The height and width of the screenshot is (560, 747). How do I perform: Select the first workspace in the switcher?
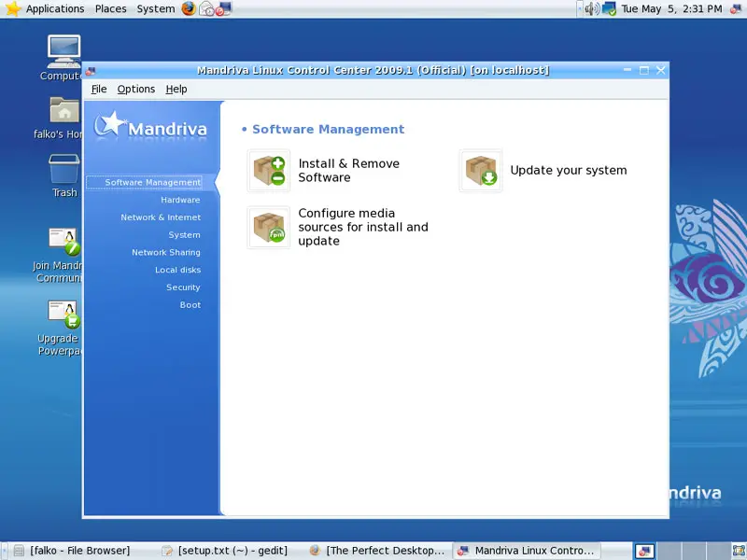coord(644,551)
